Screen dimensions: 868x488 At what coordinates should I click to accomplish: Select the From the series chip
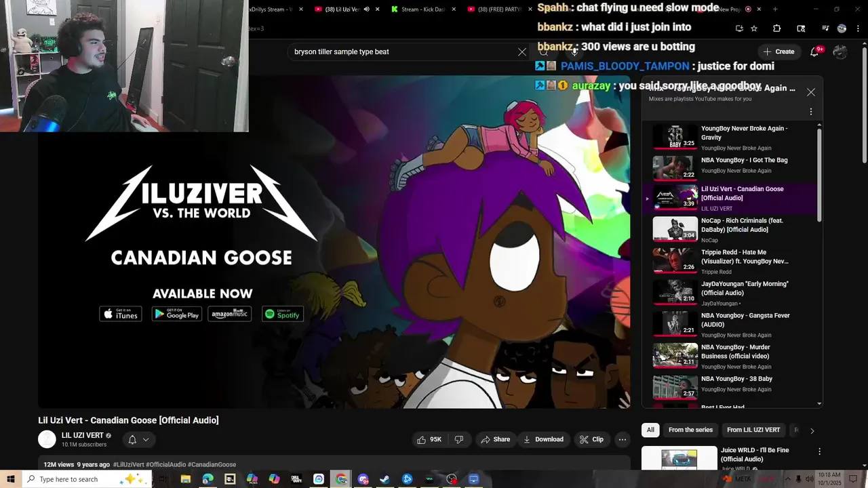point(690,430)
